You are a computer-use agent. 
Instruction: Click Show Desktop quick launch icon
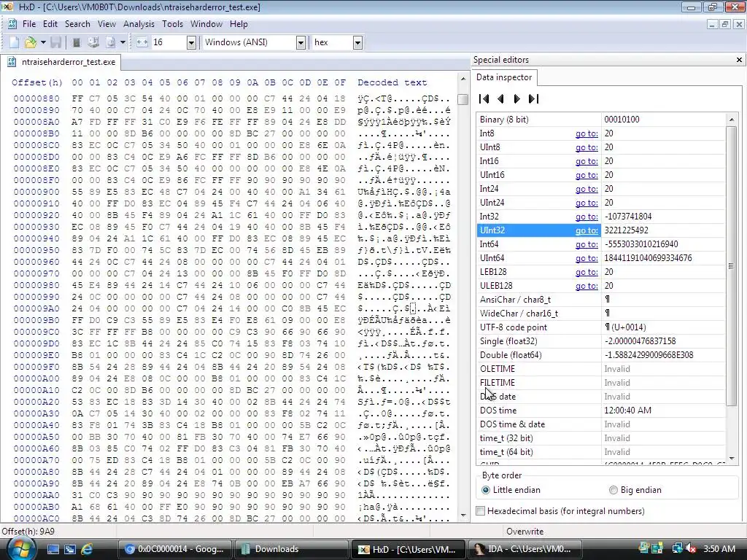53,549
